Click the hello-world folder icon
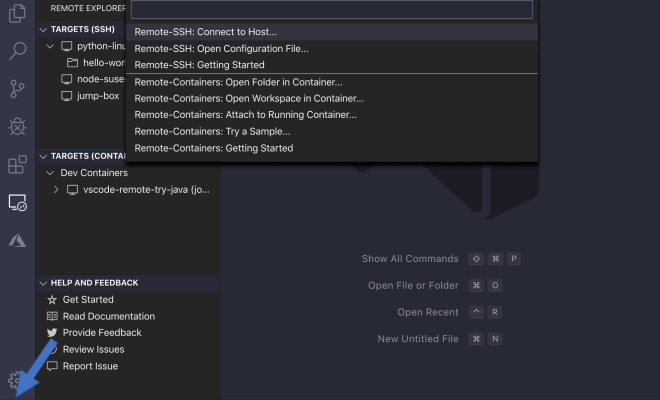The width and height of the screenshot is (660, 400). pyautogui.click(x=72, y=63)
